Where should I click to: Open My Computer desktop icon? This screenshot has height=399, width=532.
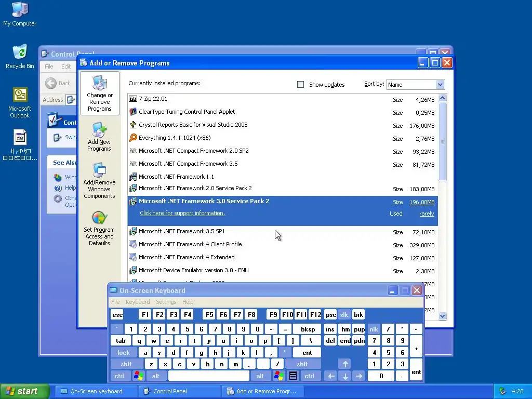(20, 14)
